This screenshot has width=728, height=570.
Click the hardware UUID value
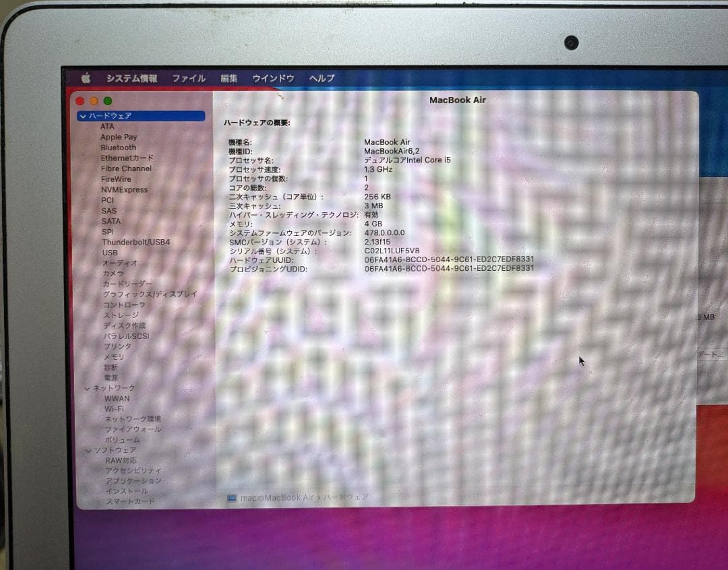click(x=449, y=259)
